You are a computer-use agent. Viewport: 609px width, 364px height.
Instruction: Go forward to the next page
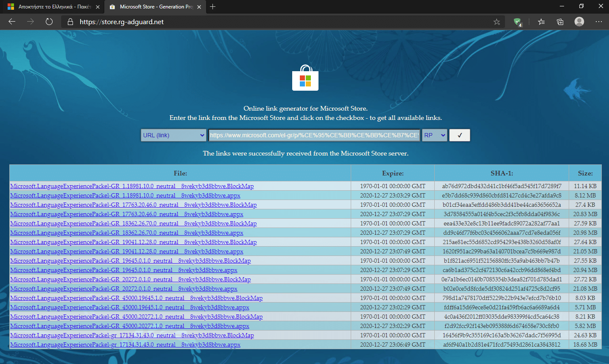[x=31, y=22]
